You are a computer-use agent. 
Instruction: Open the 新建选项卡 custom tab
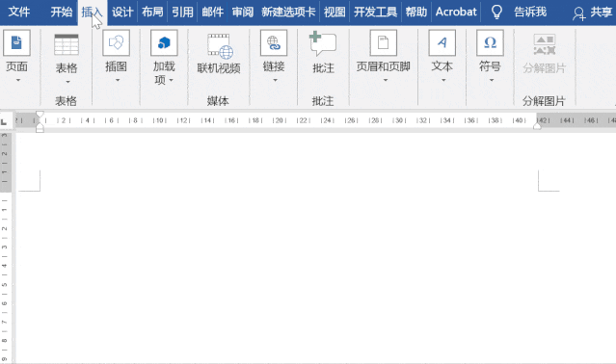click(288, 13)
